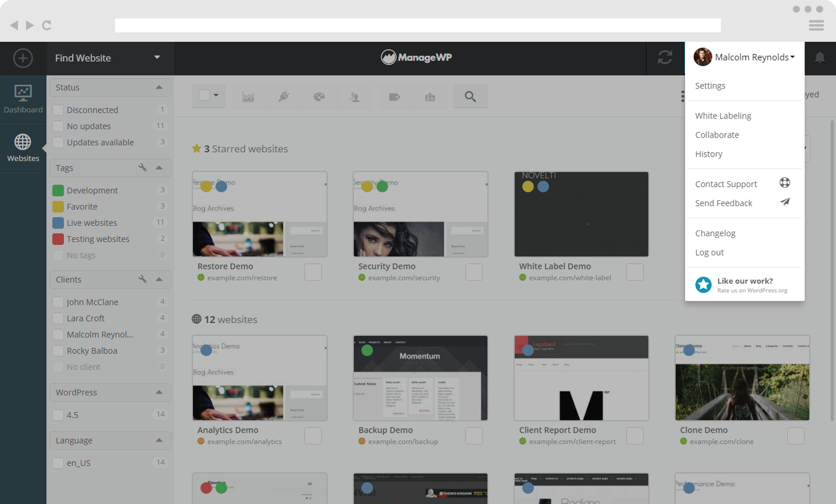Collapse the WordPress filter section

pyautogui.click(x=159, y=393)
